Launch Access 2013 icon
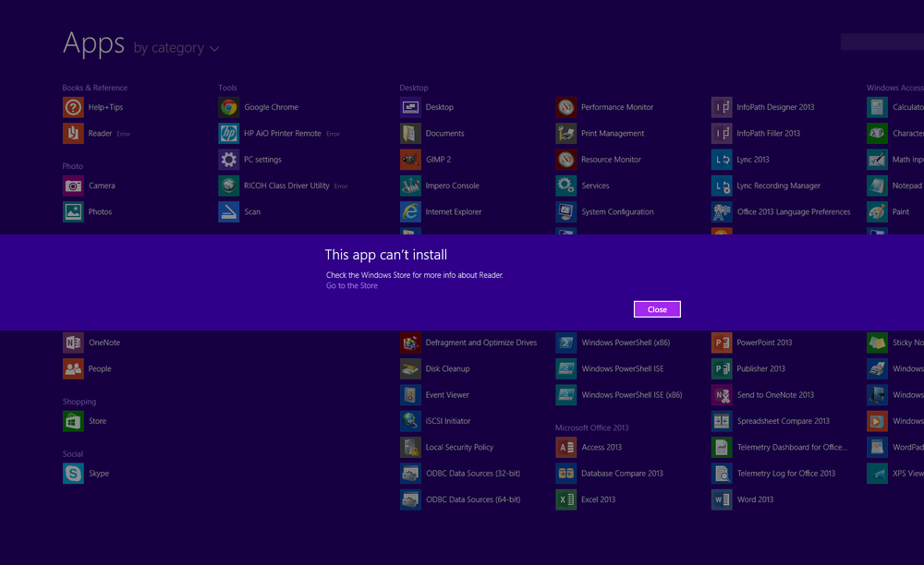 pos(565,447)
